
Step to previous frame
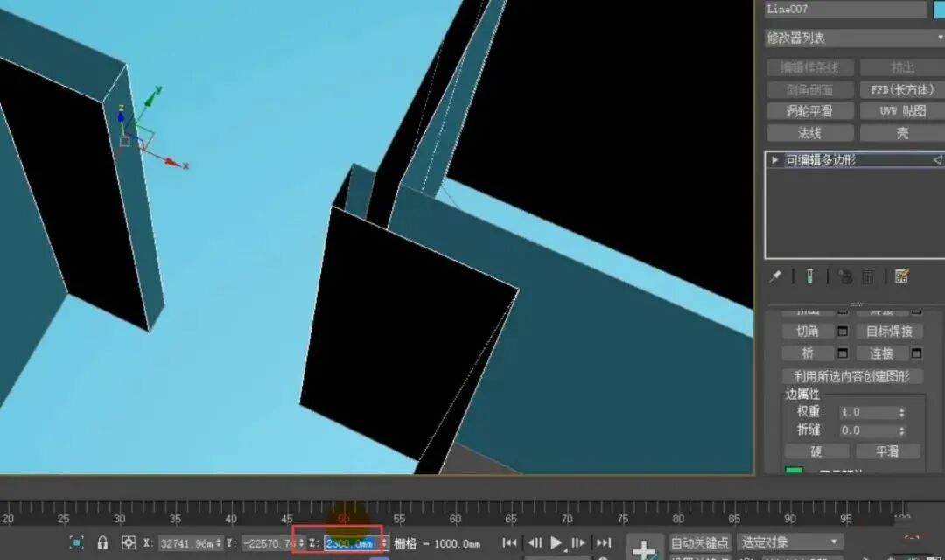[535, 542]
